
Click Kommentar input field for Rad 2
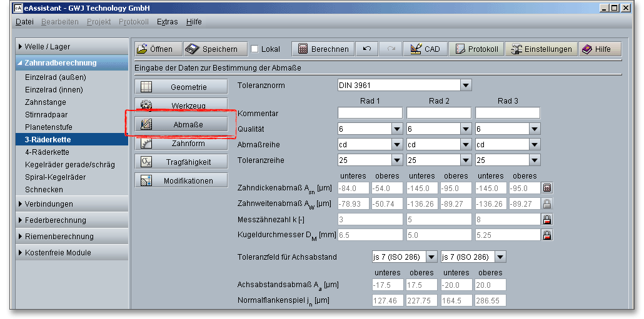tap(438, 113)
